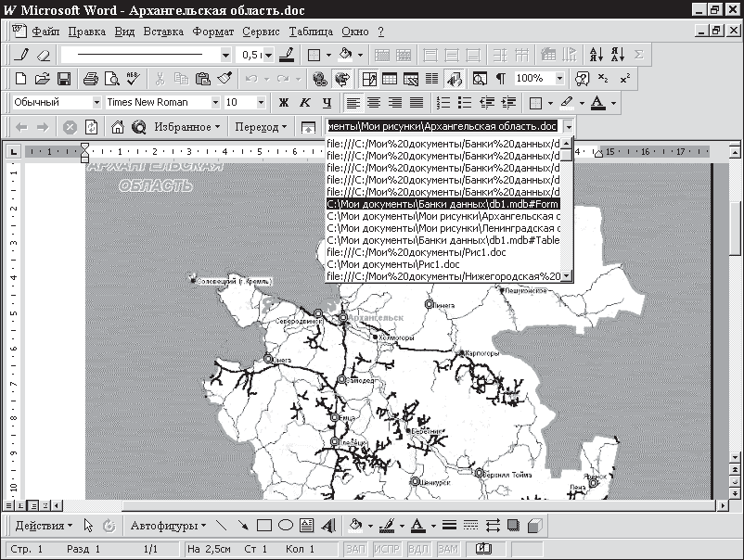This screenshot has width=744, height=560.
Task: Toggle show paragraph marks button
Action: [501, 79]
